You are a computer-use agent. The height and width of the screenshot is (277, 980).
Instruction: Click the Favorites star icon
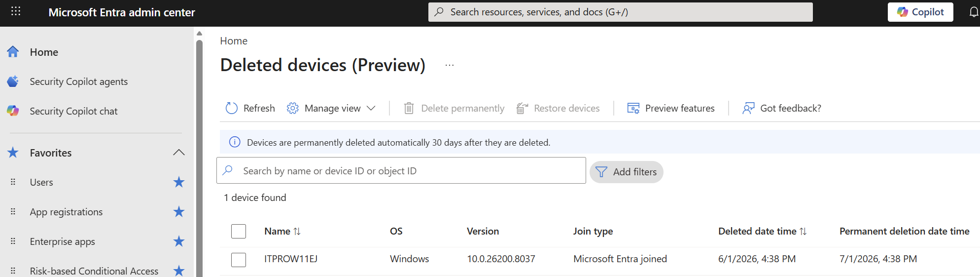click(13, 153)
